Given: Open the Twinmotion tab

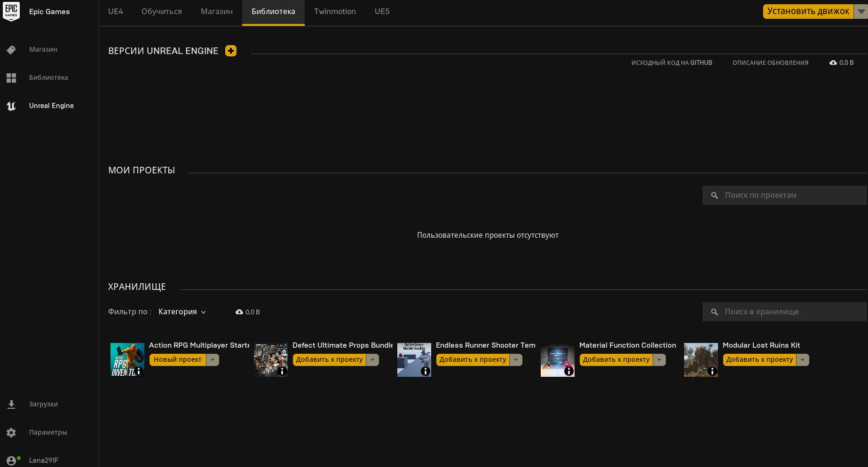Looking at the screenshot, I should pyautogui.click(x=335, y=12).
